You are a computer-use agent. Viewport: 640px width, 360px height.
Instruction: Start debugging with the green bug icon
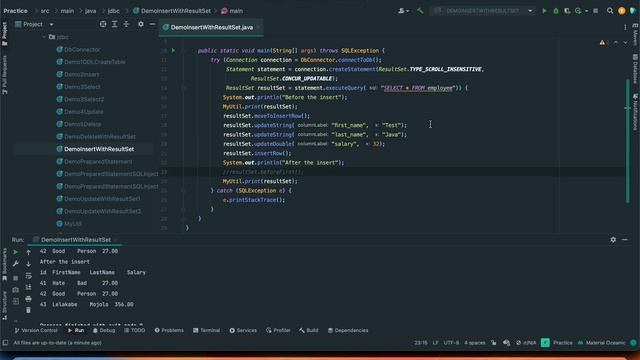pyautogui.click(x=556, y=11)
